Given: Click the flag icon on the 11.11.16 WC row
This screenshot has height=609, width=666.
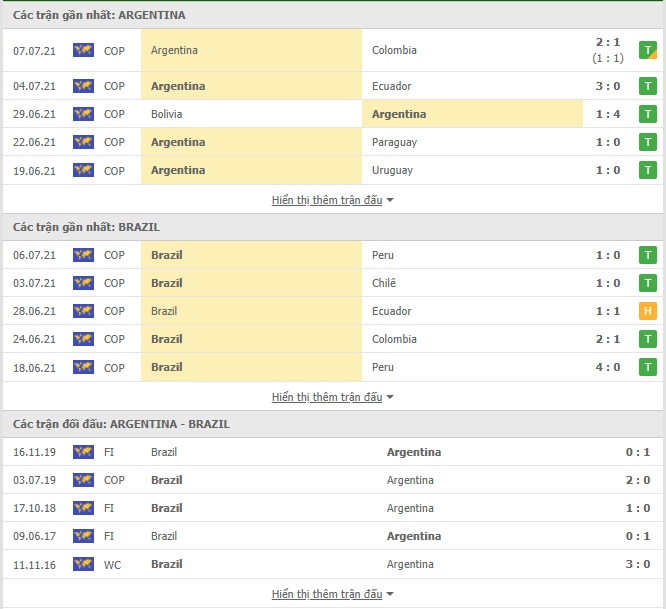Looking at the screenshot, I should [x=83, y=564].
